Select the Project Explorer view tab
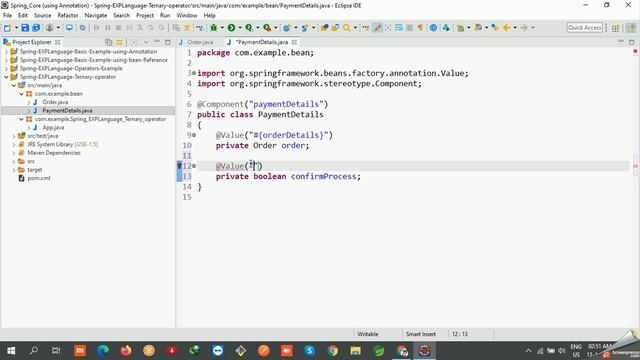This screenshot has height=360, width=640. click(32, 42)
